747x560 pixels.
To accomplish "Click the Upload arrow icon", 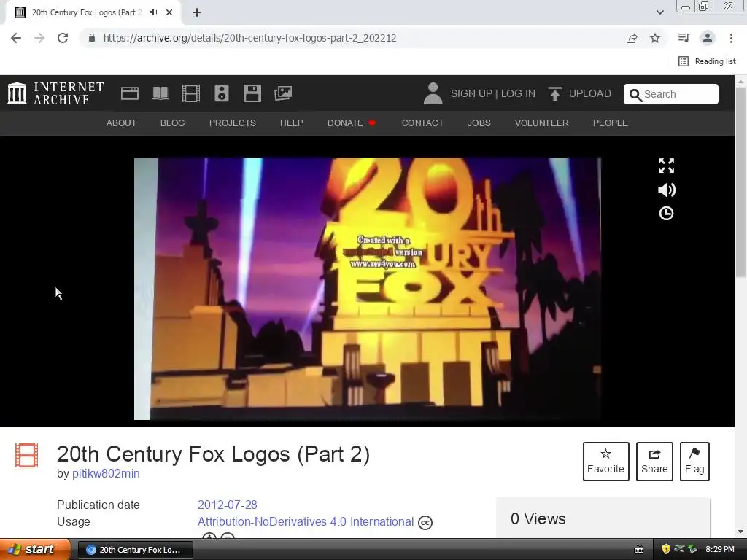I will point(554,93).
